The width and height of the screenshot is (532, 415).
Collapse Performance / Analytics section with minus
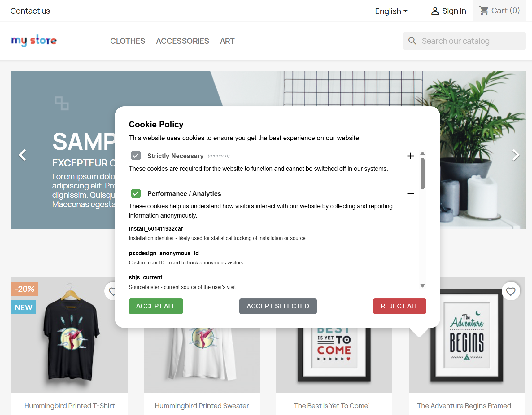411,193
